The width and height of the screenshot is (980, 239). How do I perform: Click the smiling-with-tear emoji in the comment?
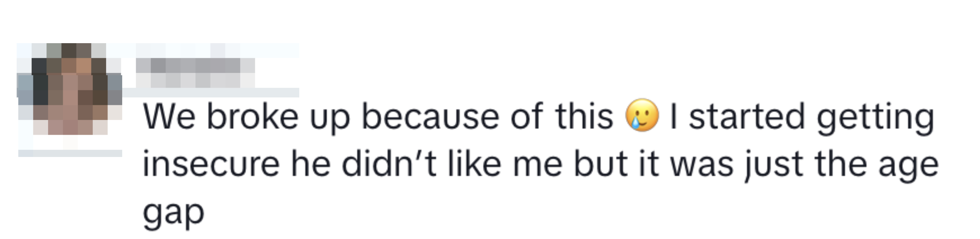642,116
